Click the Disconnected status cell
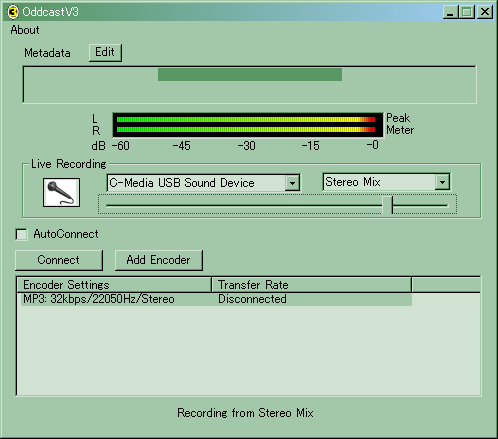Viewport: 498px width, 439px height. [x=252, y=299]
